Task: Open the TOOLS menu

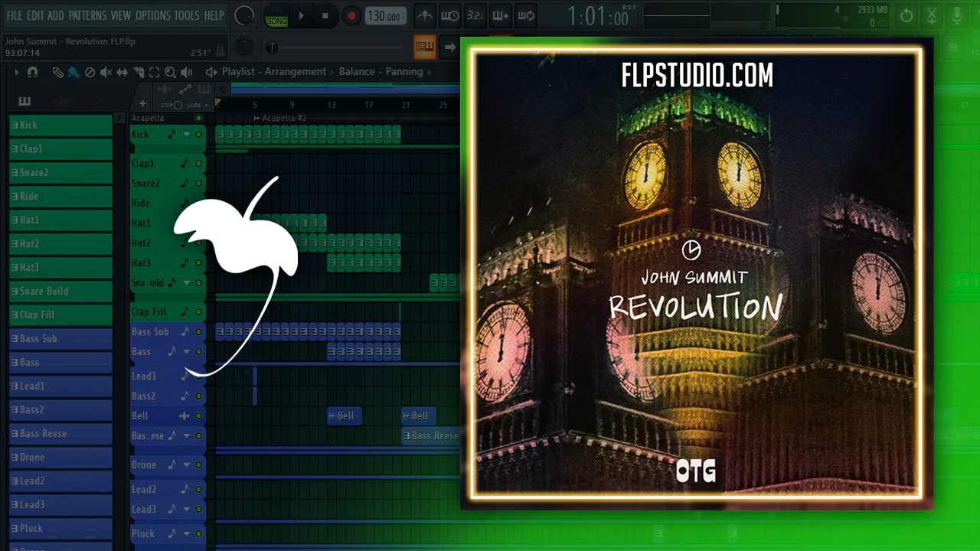Action: (187, 15)
